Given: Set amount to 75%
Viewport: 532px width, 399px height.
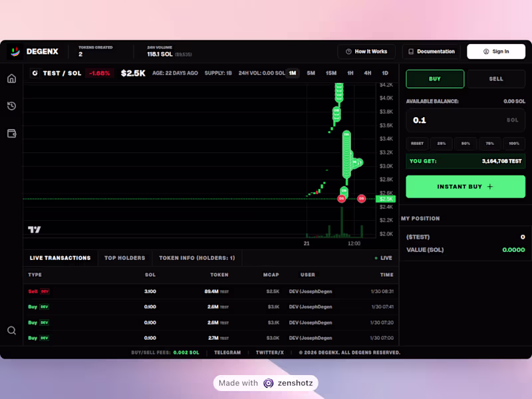Looking at the screenshot, I should pos(489,144).
